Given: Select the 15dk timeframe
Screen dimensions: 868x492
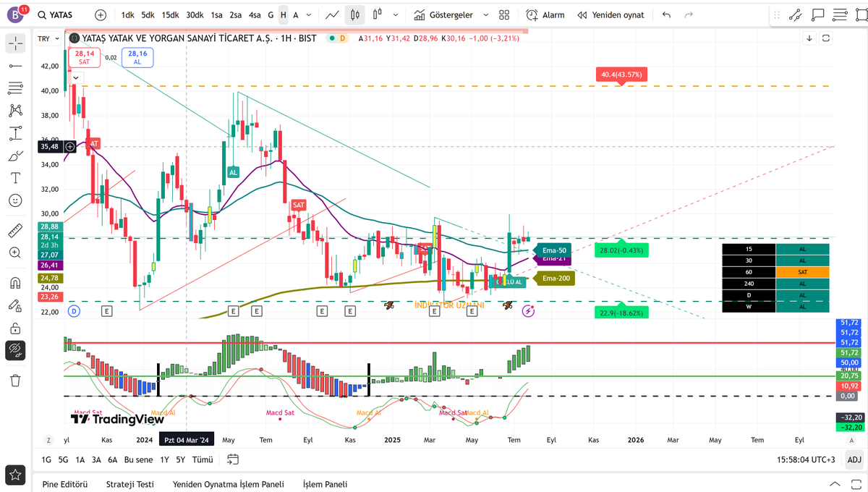Looking at the screenshot, I should 171,14.
